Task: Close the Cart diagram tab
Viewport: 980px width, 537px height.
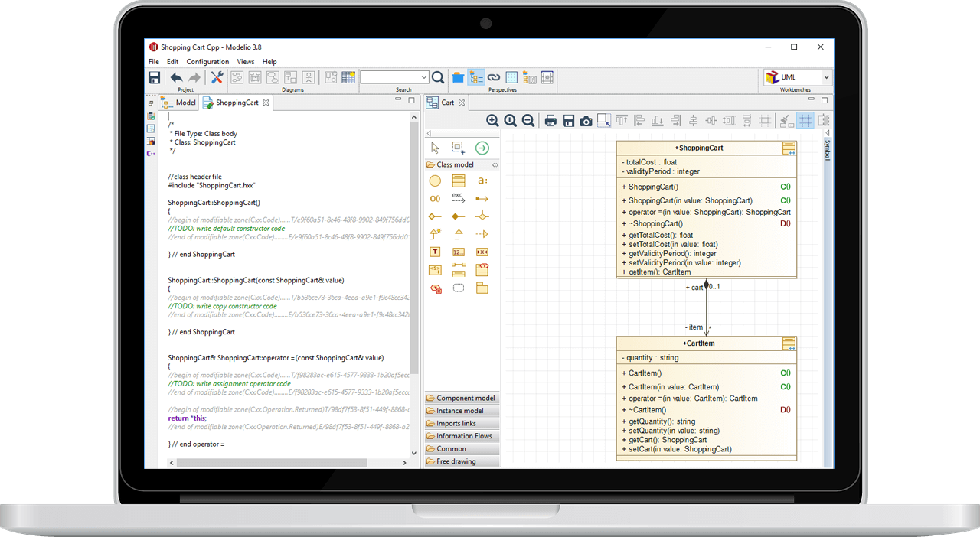Action: coord(461,103)
